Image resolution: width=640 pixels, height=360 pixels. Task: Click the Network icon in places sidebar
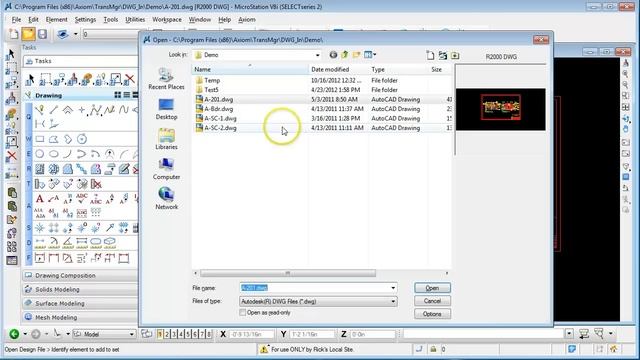click(166, 198)
